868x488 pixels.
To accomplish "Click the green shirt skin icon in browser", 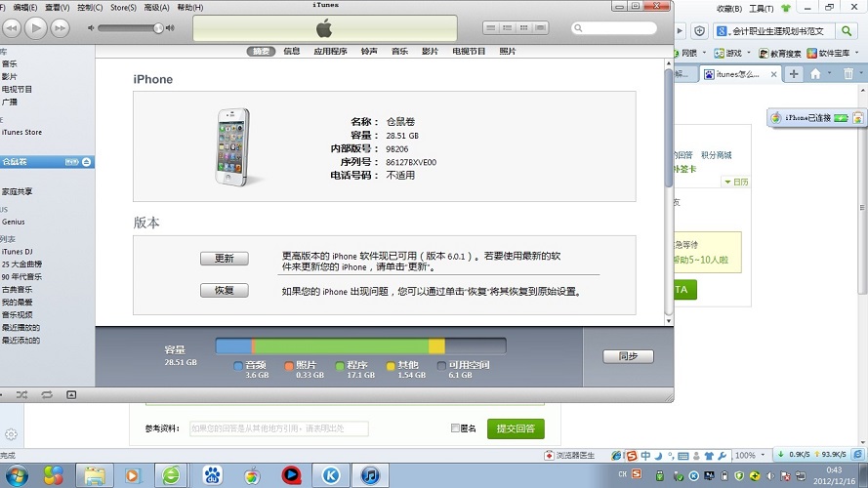I will tap(786, 9).
